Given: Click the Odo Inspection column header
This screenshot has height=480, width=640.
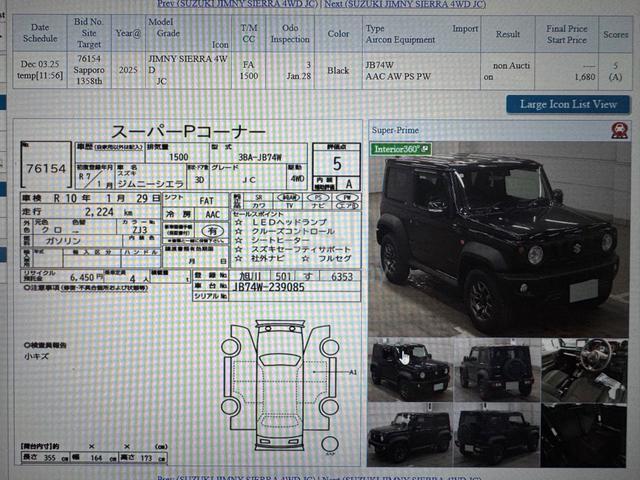Looking at the screenshot, I should click(290, 33).
